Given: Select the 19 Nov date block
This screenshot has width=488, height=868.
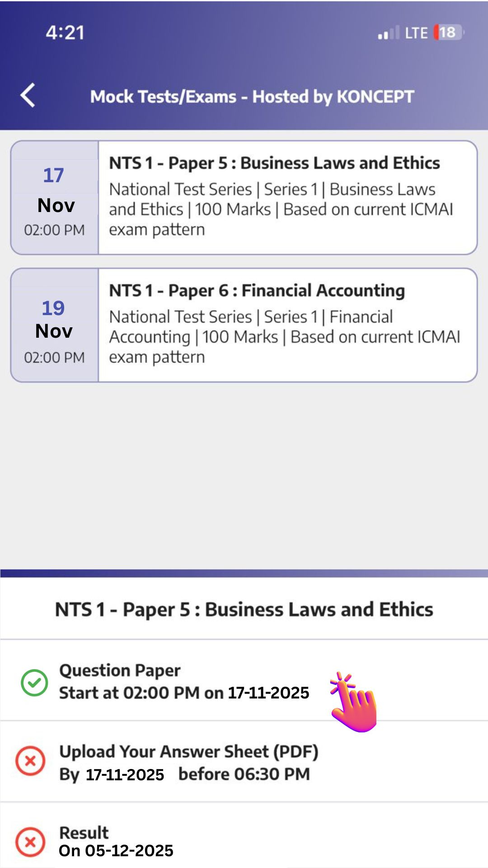Looking at the screenshot, I should click(x=54, y=325).
